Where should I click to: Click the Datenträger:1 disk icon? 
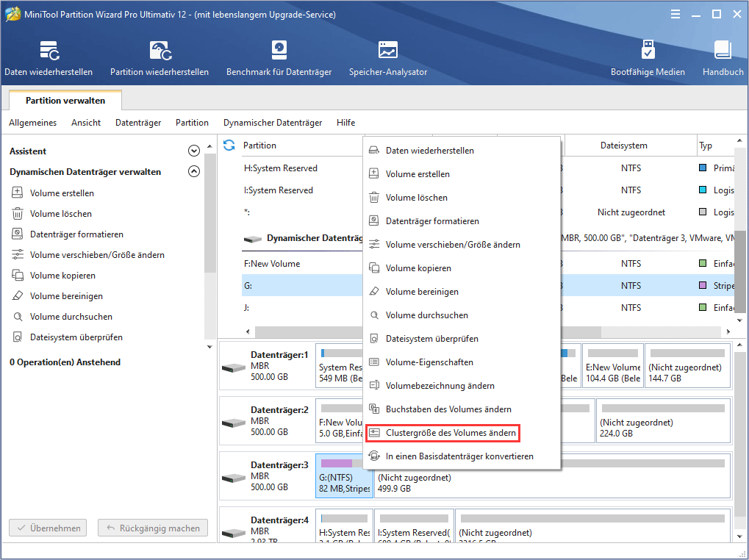234,367
